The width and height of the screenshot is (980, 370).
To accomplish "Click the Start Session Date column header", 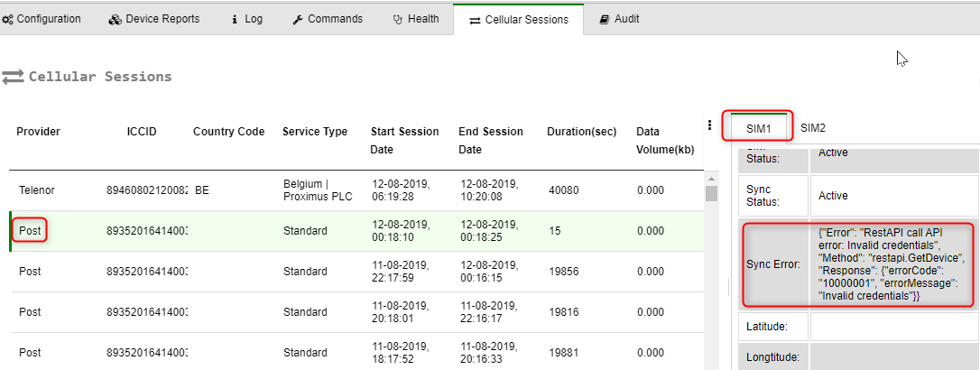I will [404, 140].
